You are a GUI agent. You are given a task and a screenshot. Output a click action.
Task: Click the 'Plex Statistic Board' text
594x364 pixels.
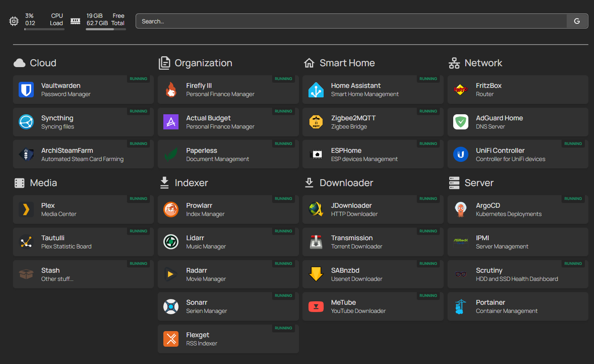[x=66, y=247]
